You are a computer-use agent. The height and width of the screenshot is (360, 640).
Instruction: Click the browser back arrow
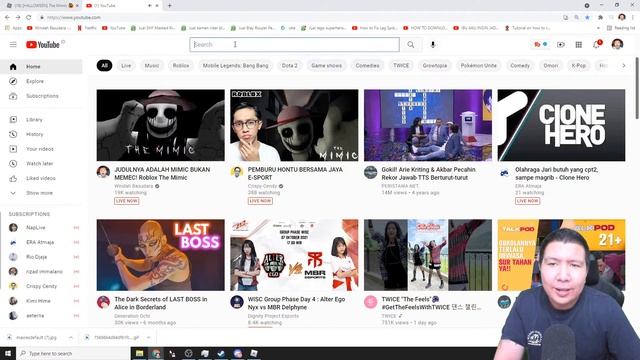coord(7,18)
